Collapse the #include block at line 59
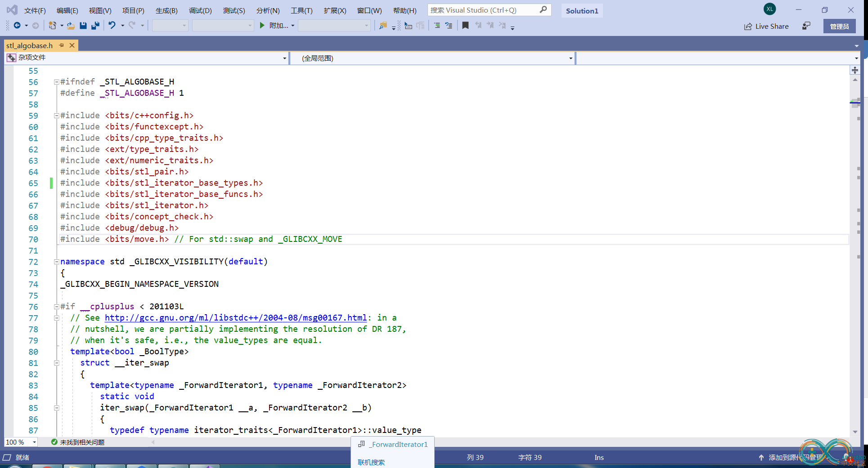The image size is (868, 468). pos(56,116)
